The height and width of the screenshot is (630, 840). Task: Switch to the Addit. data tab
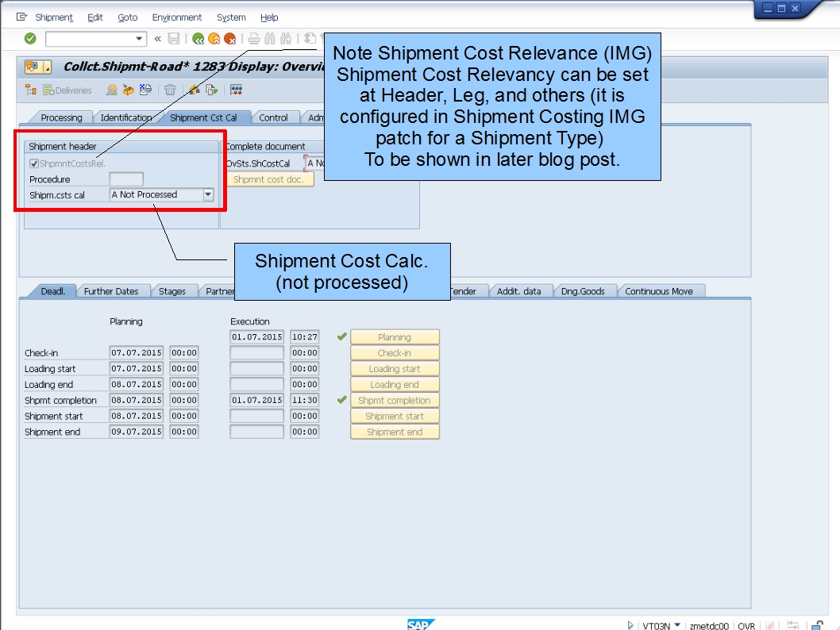click(518, 291)
